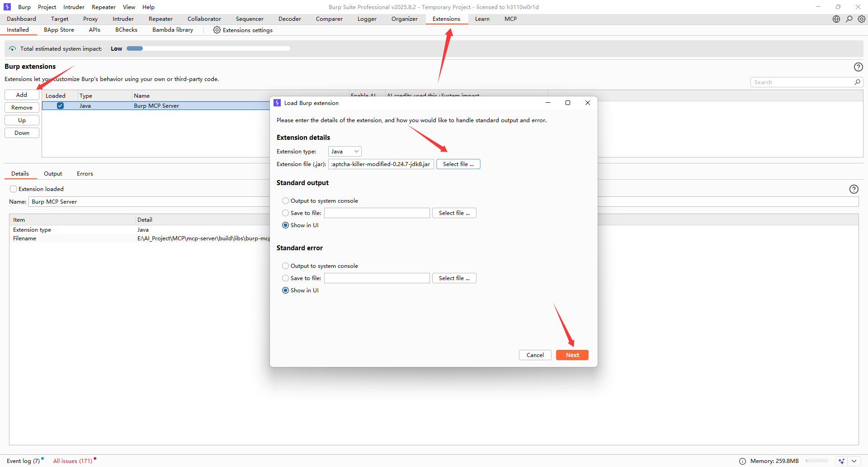Click the memory usage bar in status bar
868x467 pixels.
pos(816,461)
